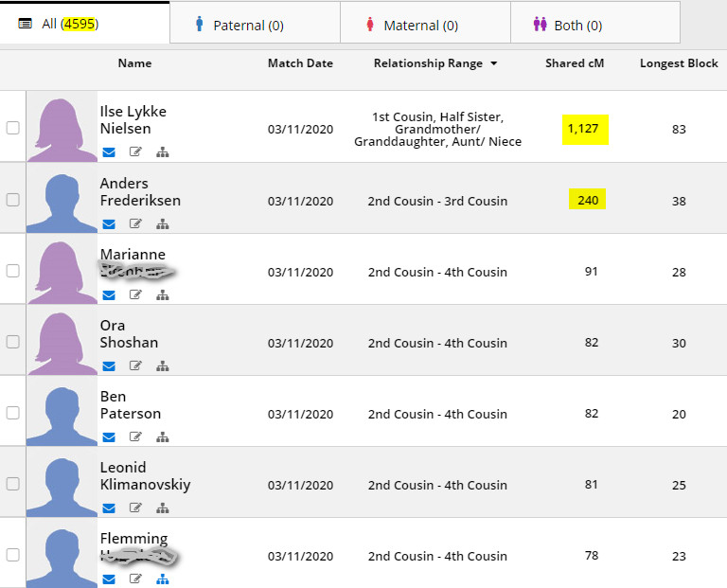
Task: Sort matches by Match Date header
Action: coord(300,63)
